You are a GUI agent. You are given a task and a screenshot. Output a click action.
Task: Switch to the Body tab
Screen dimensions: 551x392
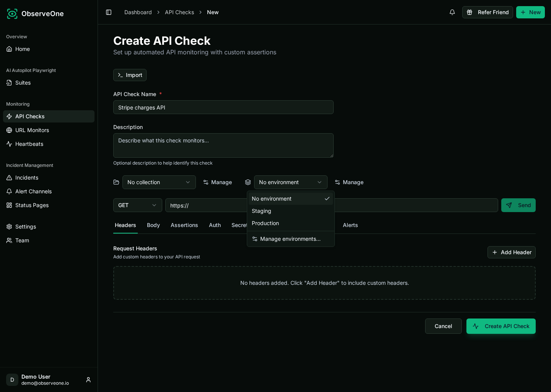[153, 225]
